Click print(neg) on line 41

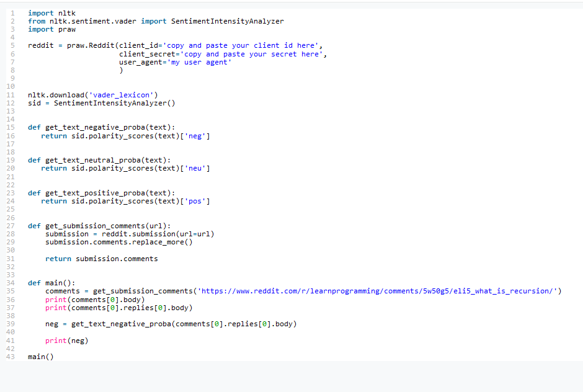coord(67,341)
